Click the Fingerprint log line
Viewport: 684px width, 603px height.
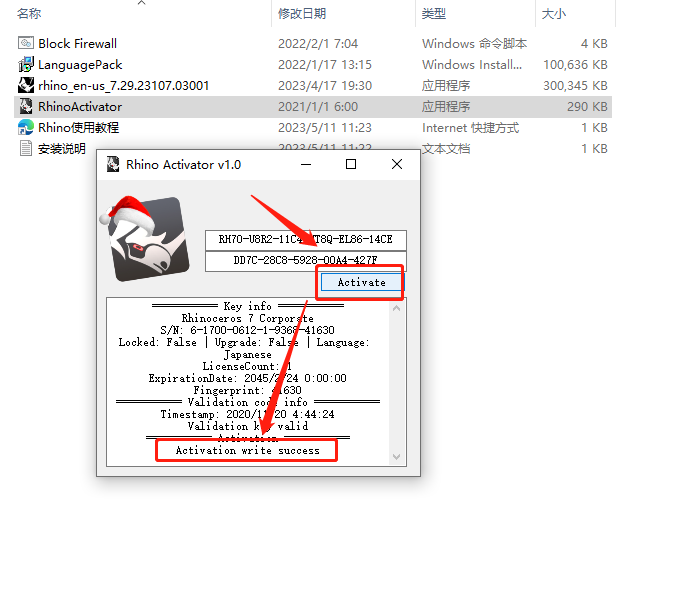click(247, 390)
